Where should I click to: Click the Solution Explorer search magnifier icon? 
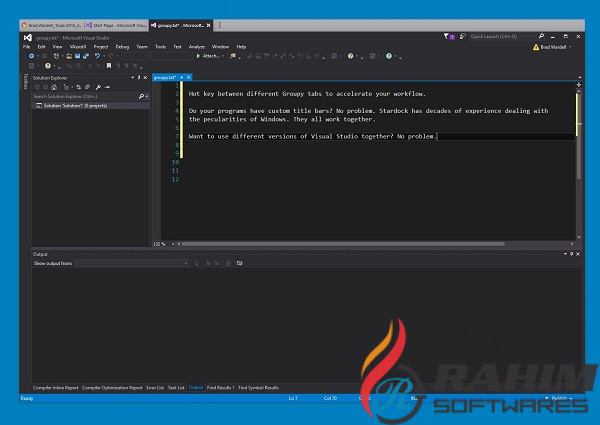point(141,96)
